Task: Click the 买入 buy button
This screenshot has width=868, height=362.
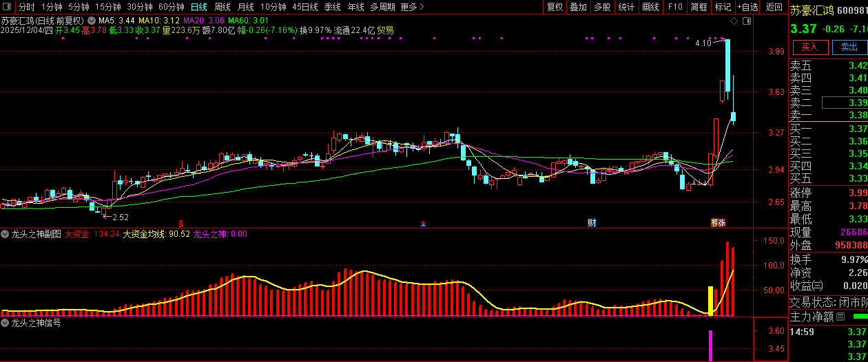Action: pyautogui.click(x=809, y=47)
